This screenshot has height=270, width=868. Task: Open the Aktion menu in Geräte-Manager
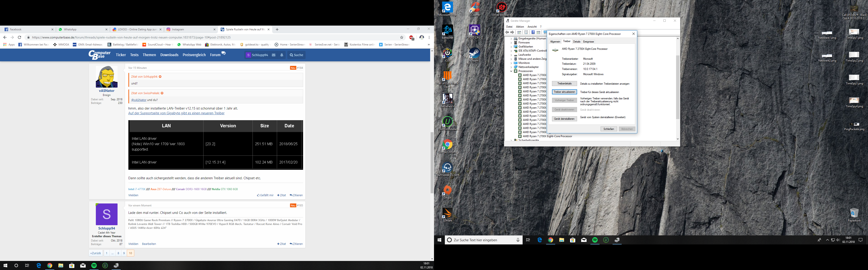pyautogui.click(x=520, y=27)
